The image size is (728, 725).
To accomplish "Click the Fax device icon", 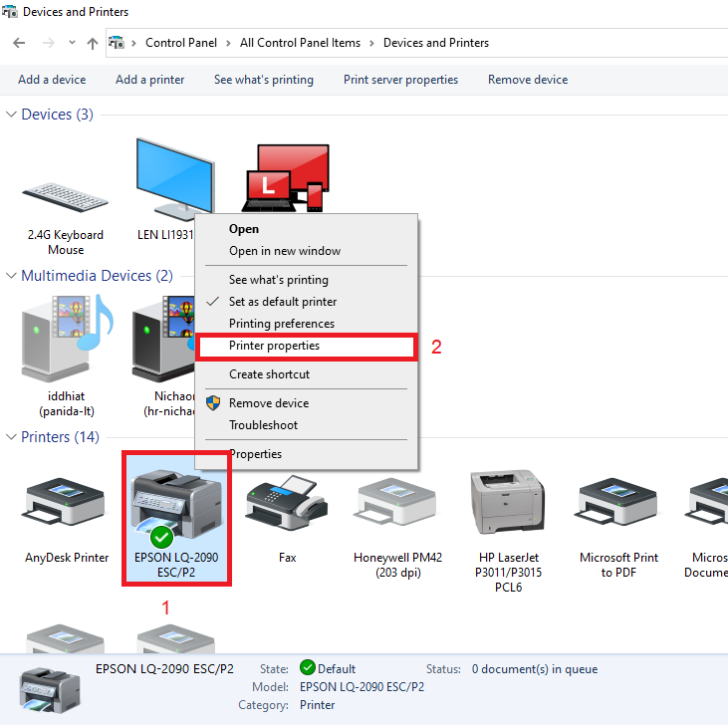I will tap(287, 508).
